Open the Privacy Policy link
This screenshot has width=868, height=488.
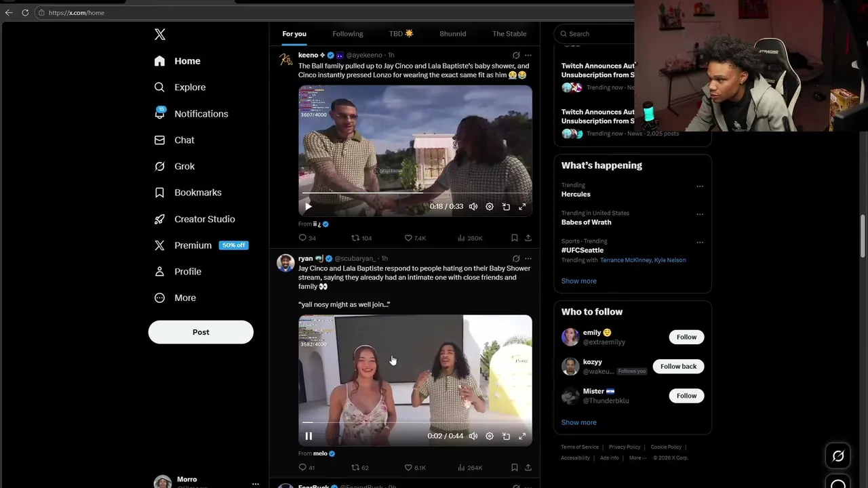coord(625,447)
